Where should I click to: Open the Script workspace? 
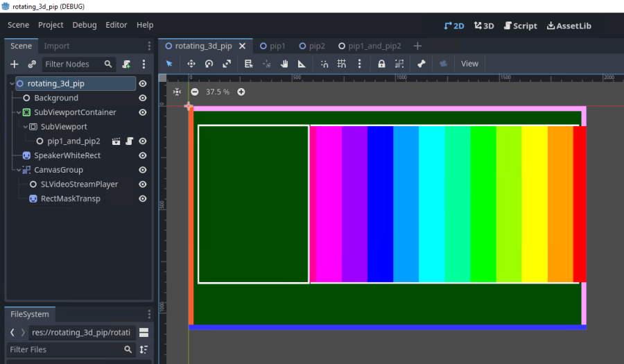pyautogui.click(x=520, y=26)
